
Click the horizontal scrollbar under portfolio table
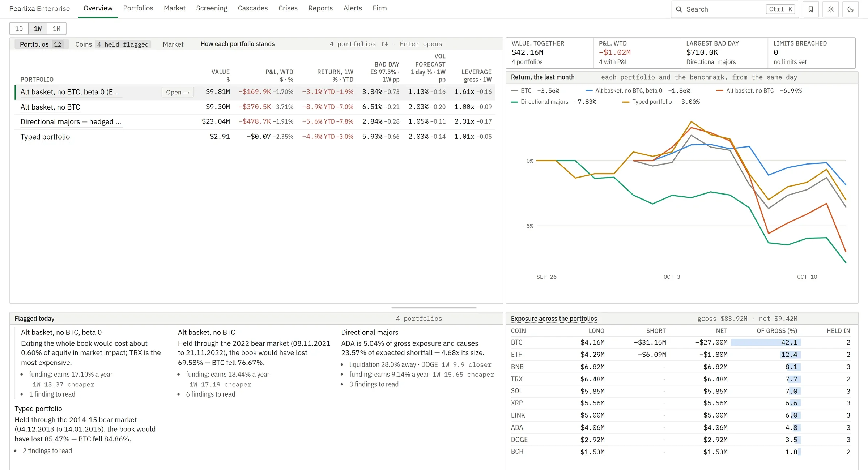tap(434, 308)
